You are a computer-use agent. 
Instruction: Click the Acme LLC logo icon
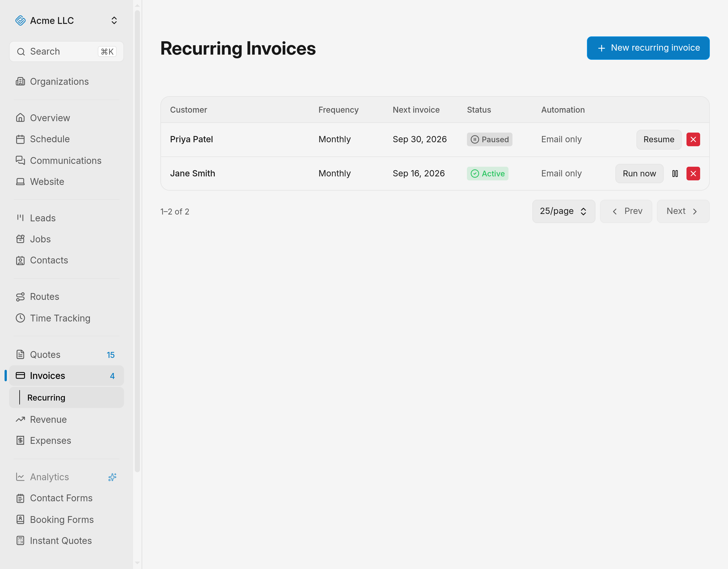click(x=20, y=21)
